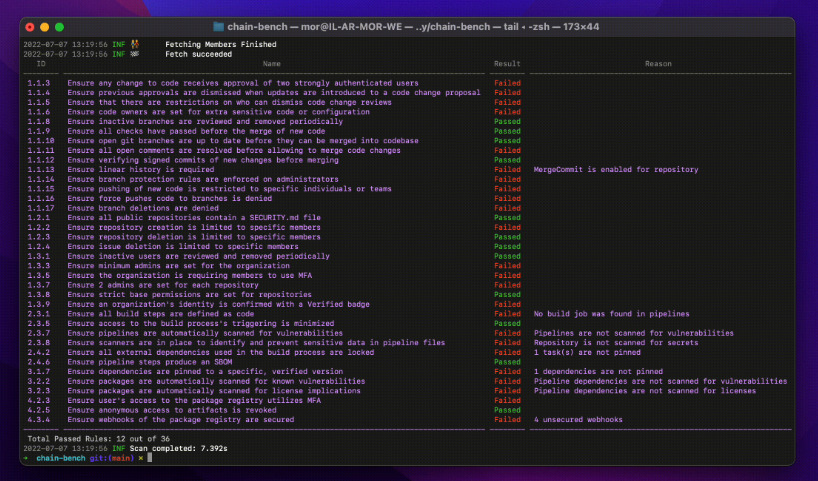The image size is (818, 481).
Task: Click the chain-bench prompt directory name
Action: pyautogui.click(x=61, y=458)
